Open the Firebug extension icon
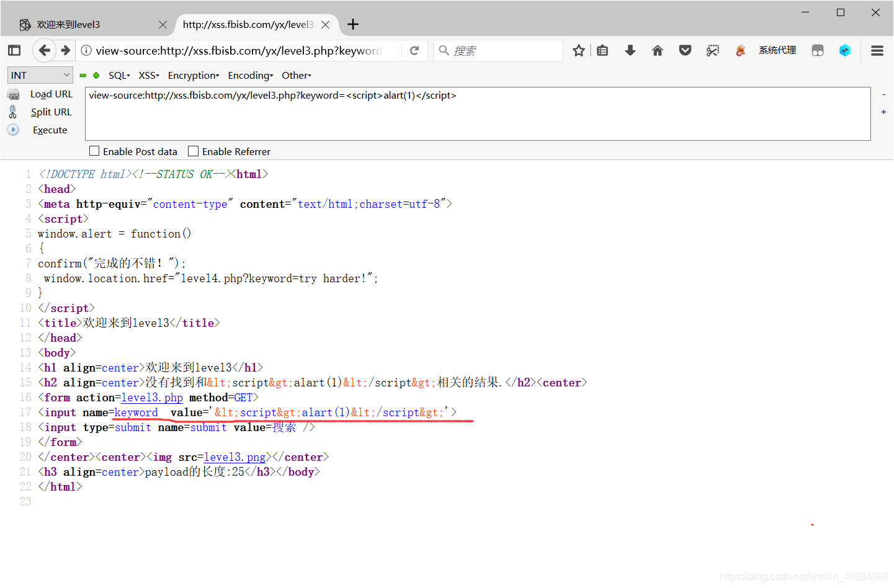This screenshot has height=588, width=894. click(x=740, y=50)
